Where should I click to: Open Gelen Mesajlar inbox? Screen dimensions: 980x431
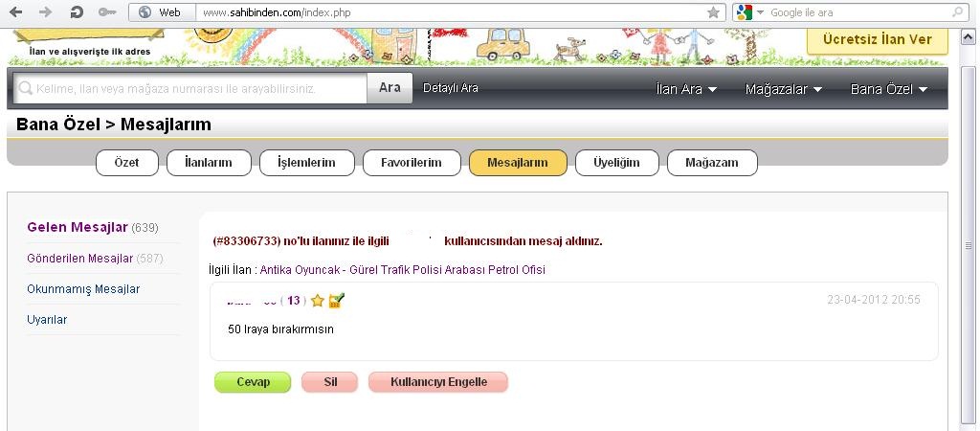point(93,228)
